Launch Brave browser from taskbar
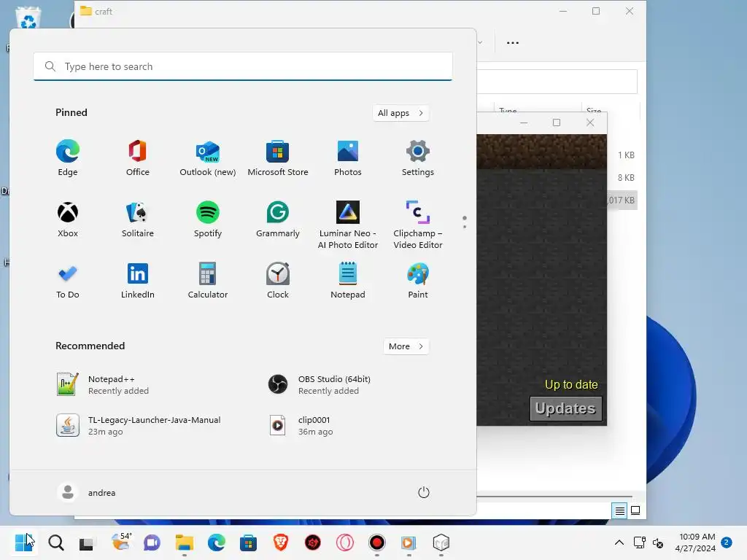The width and height of the screenshot is (747, 560). [x=281, y=542]
